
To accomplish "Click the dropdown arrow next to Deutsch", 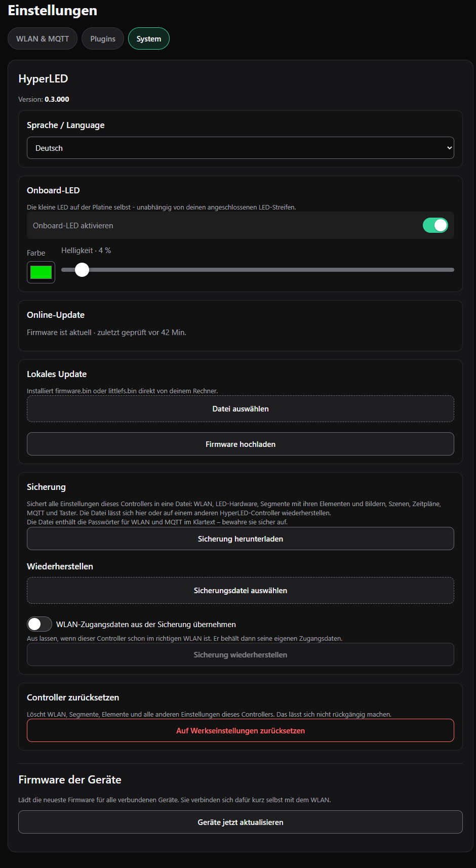I will point(449,148).
